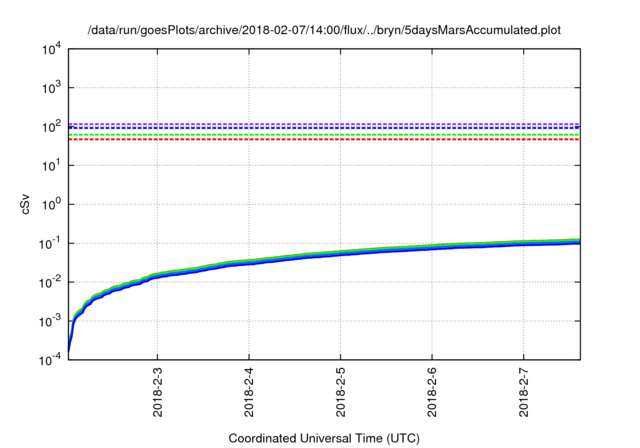Click the y-axis label 10^2

click(x=51, y=126)
